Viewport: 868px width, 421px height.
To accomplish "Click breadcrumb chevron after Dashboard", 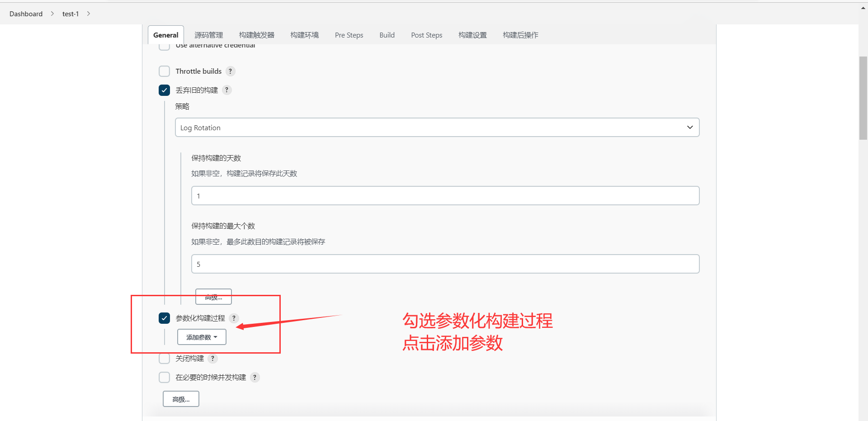I will [52, 14].
